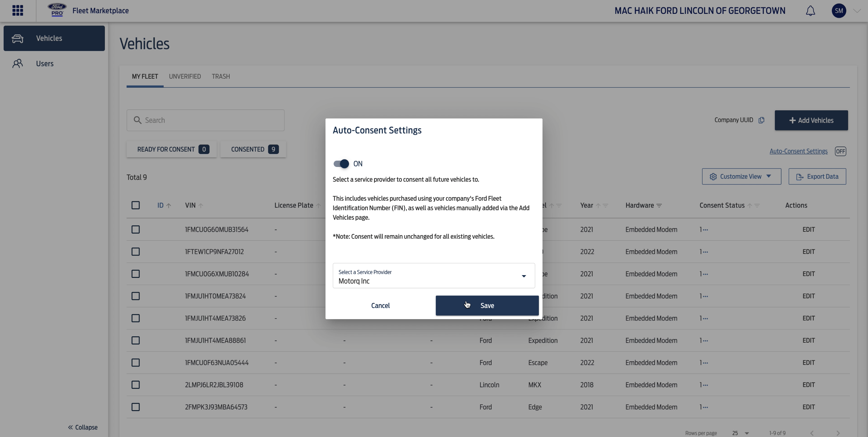Switch to the UNVERIFIED tab
Viewport: 868px width, 437px height.
(x=185, y=76)
